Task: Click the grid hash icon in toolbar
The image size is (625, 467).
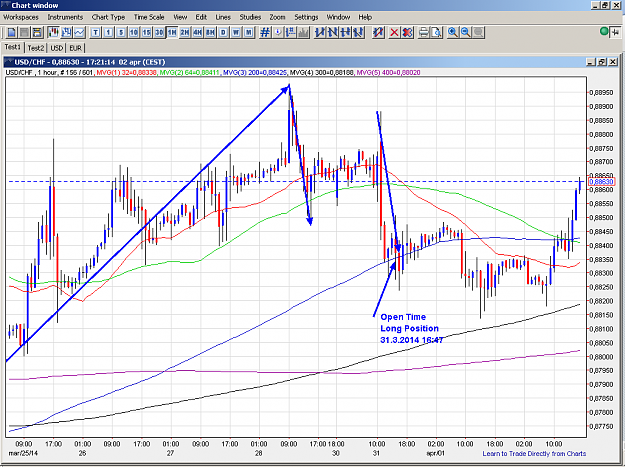Action: click(265, 32)
